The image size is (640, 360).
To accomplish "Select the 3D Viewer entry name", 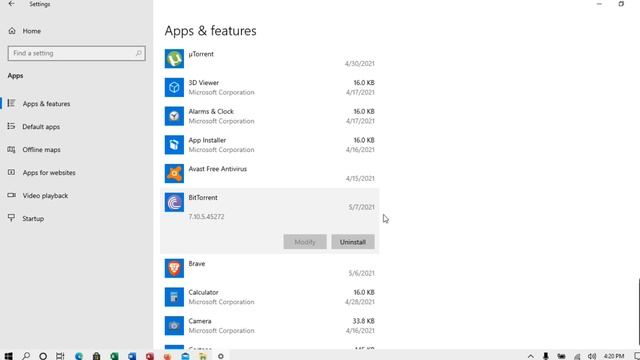I will (x=204, y=82).
